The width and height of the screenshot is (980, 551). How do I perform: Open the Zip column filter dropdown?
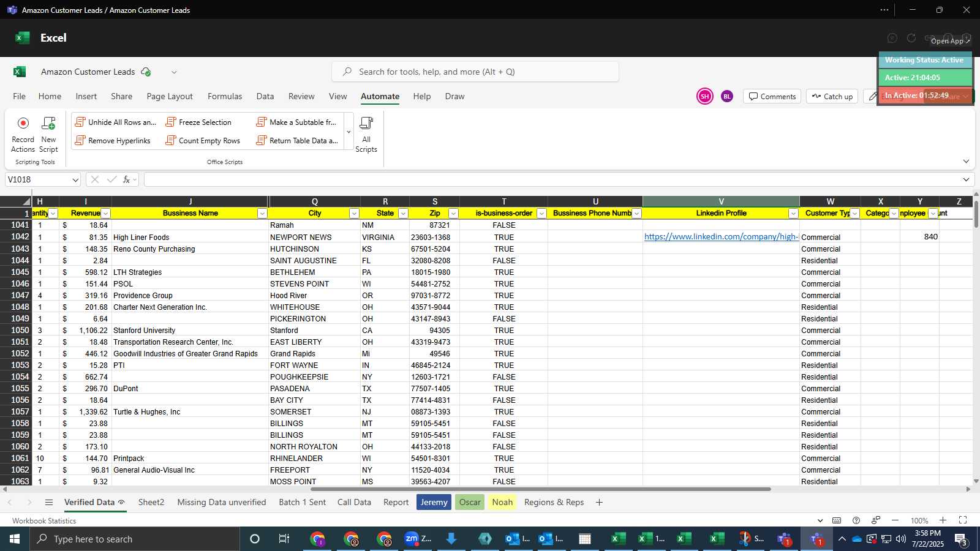click(x=453, y=213)
